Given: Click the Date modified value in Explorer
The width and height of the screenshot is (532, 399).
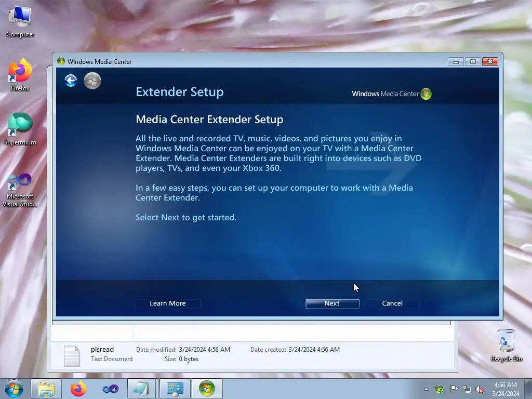Looking at the screenshot, I should pos(205,350).
